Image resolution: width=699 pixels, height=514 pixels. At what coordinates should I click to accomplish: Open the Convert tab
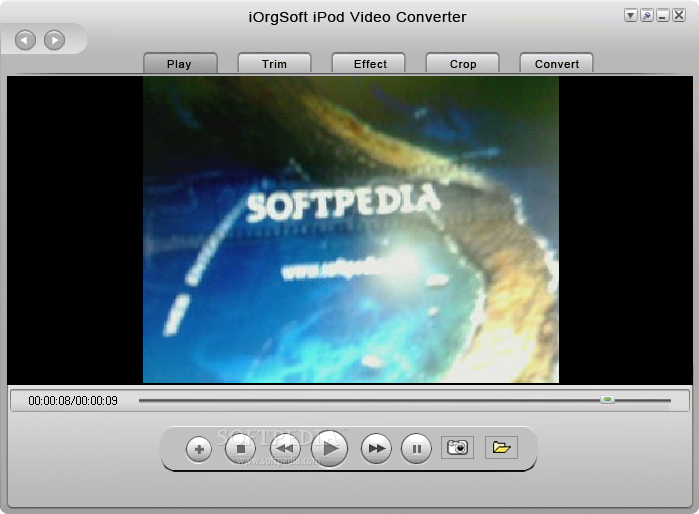pyautogui.click(x=556, y=63)
